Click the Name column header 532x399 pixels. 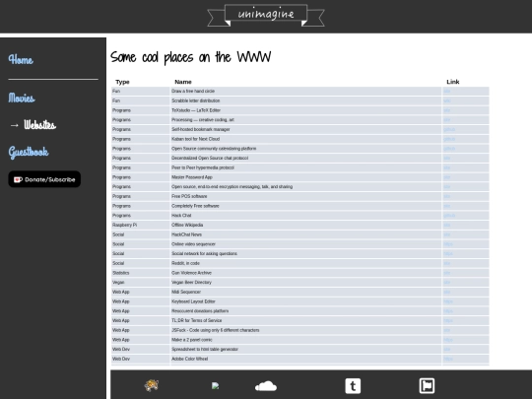(x=183, y=82)
